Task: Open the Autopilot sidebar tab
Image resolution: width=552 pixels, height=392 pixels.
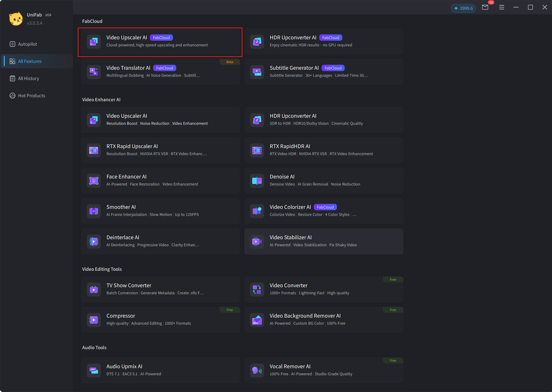Action: 27,44
